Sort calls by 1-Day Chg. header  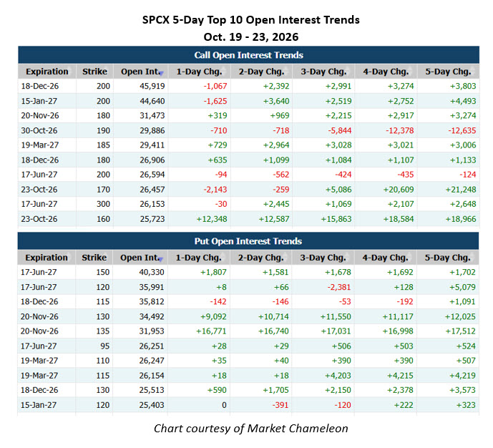199,72
